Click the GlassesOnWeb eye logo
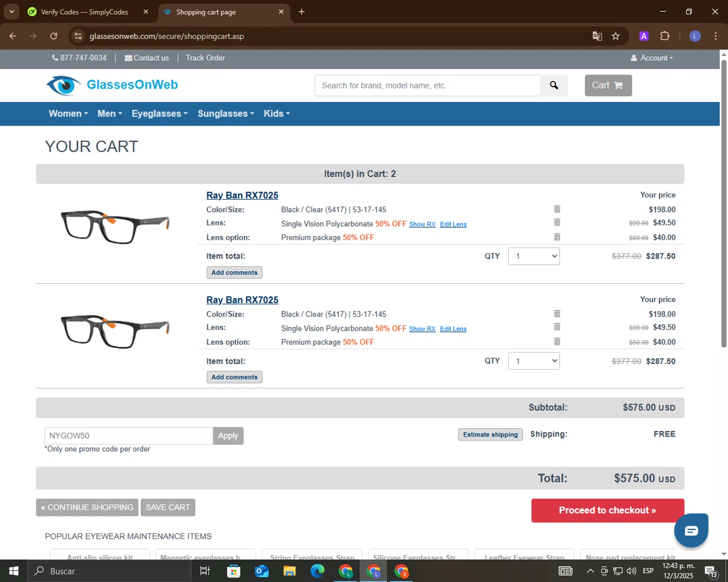The image size is (728, 582). pos(64,85)
